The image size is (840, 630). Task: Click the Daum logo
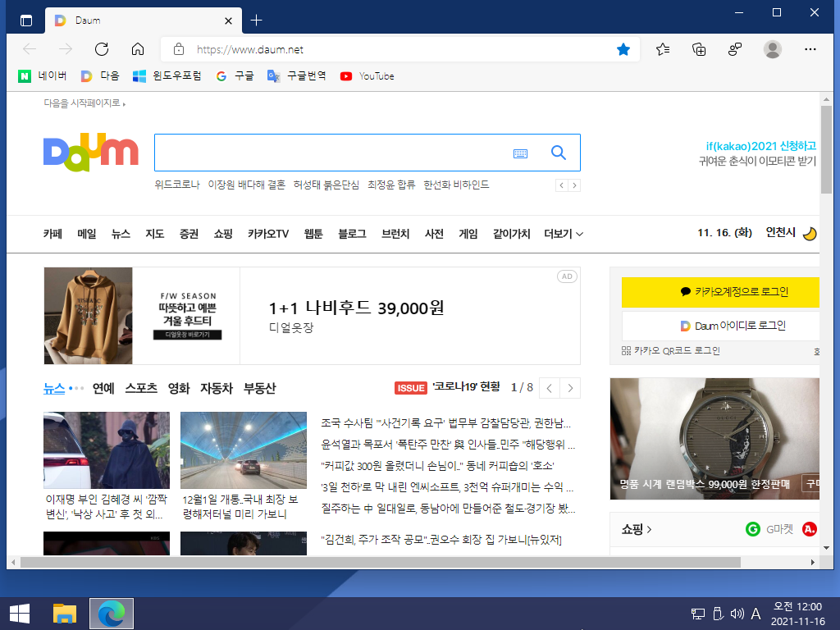click(x=90, y=152)
